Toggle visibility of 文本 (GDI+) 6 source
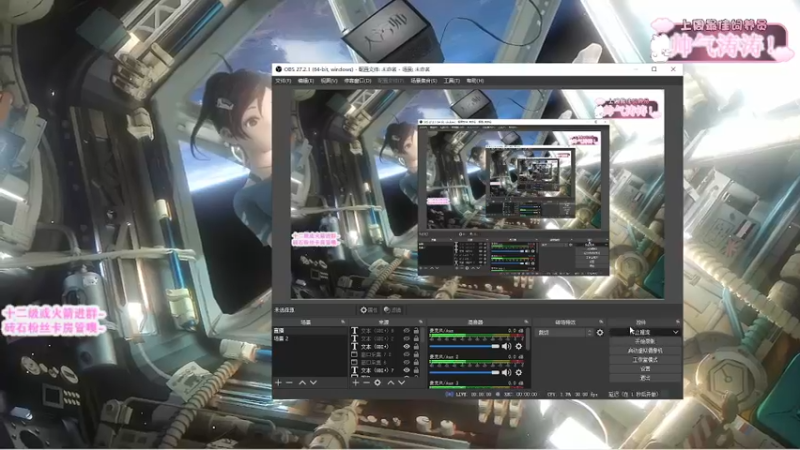 (x=407, y=331)
